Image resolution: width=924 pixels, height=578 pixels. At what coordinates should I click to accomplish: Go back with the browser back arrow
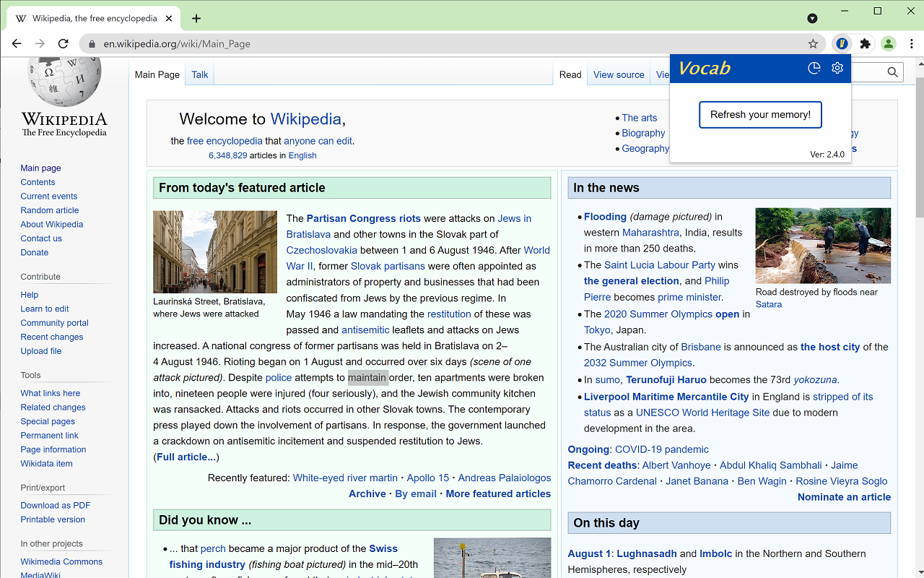pos(17,43)
